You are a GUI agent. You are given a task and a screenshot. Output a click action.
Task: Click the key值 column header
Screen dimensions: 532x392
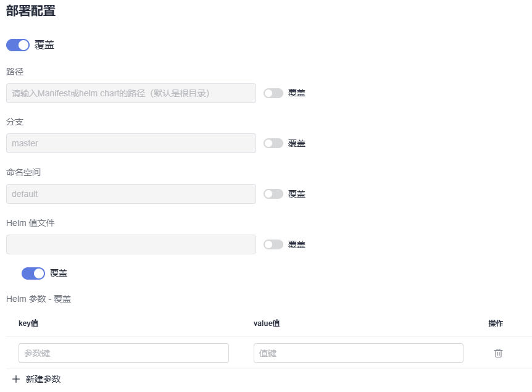tap(28, 323)
